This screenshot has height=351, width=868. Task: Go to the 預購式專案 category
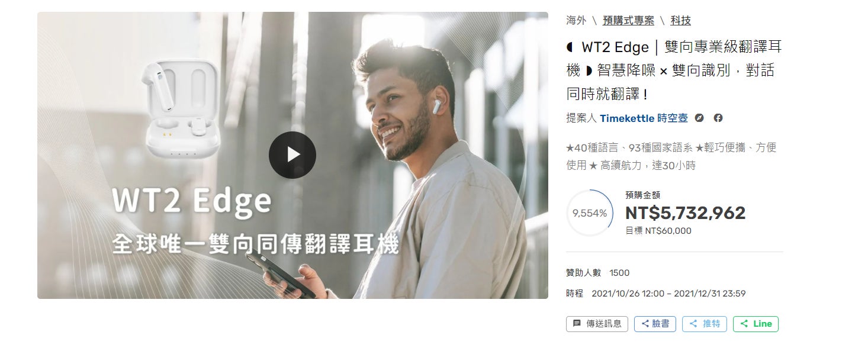coord(628,21)
